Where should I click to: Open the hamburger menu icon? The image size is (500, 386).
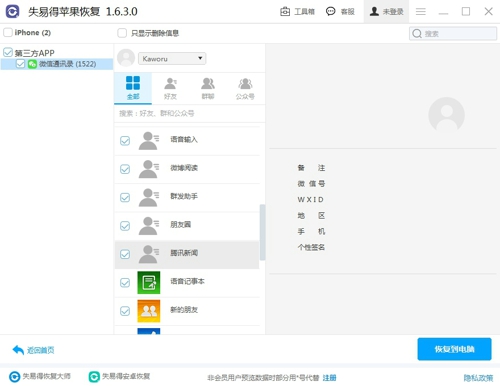coord(421,12)
